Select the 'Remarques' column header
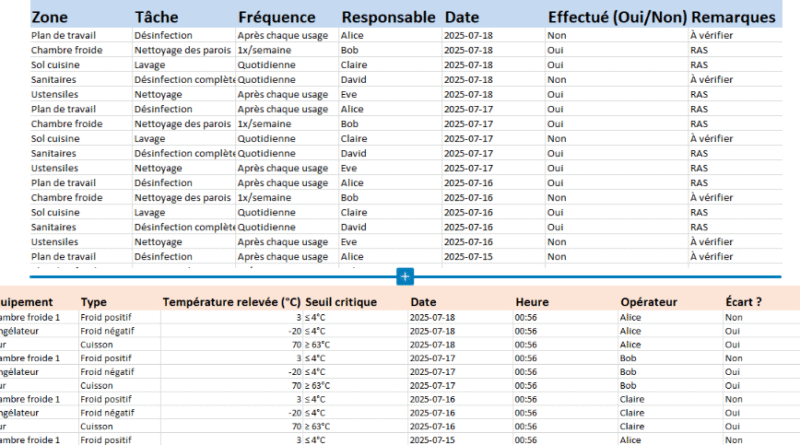The height and width of the screenshot is (445, 800). point(733,17)
